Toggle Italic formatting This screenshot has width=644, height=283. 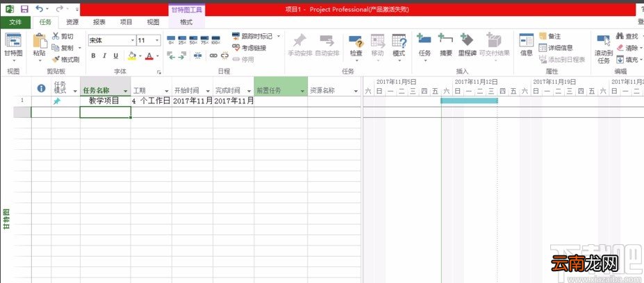pyautogui.click(x=104, y=55)
